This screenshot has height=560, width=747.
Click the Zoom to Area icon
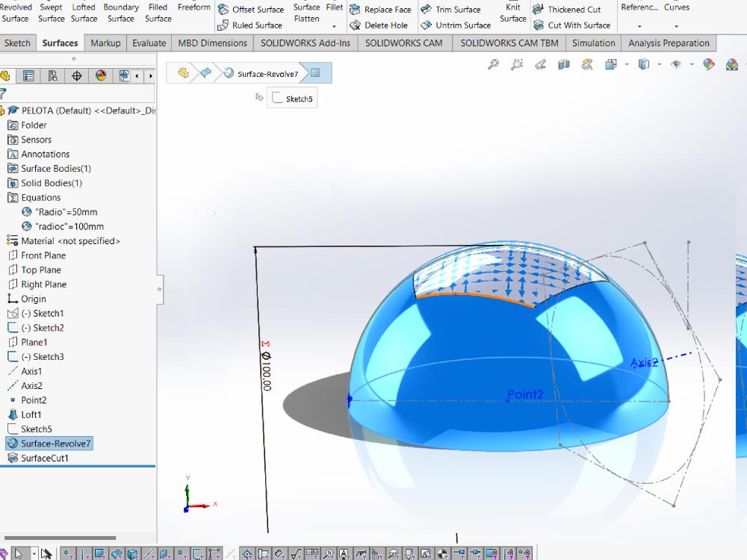(516, 64)
